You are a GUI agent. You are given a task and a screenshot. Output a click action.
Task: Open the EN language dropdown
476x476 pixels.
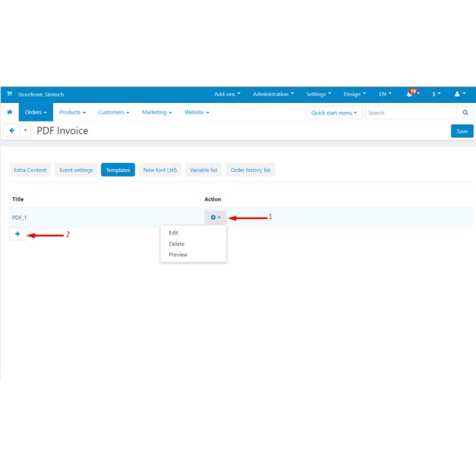point(384,94)
